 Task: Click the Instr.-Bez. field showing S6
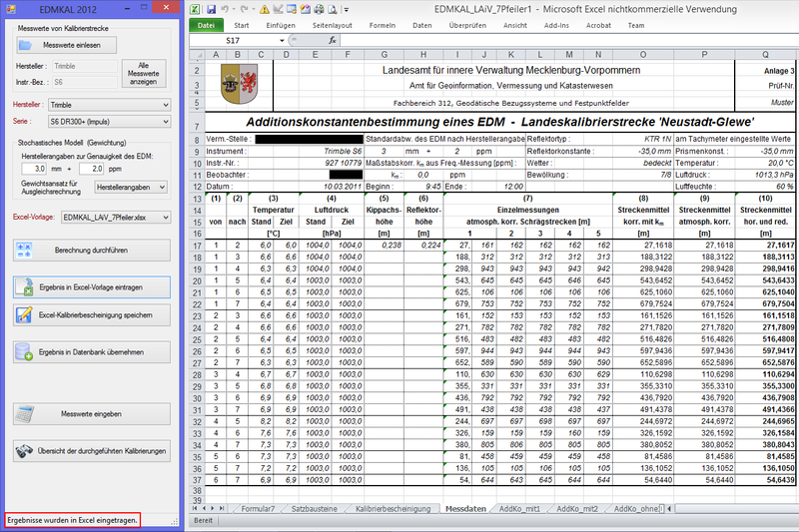tap(85, 82)
